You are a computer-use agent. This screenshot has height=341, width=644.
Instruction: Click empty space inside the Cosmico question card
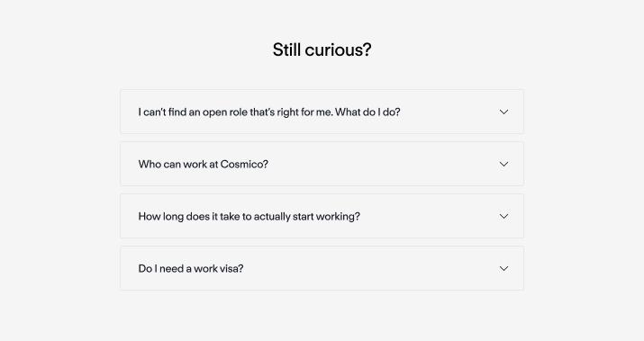(382, 164)
